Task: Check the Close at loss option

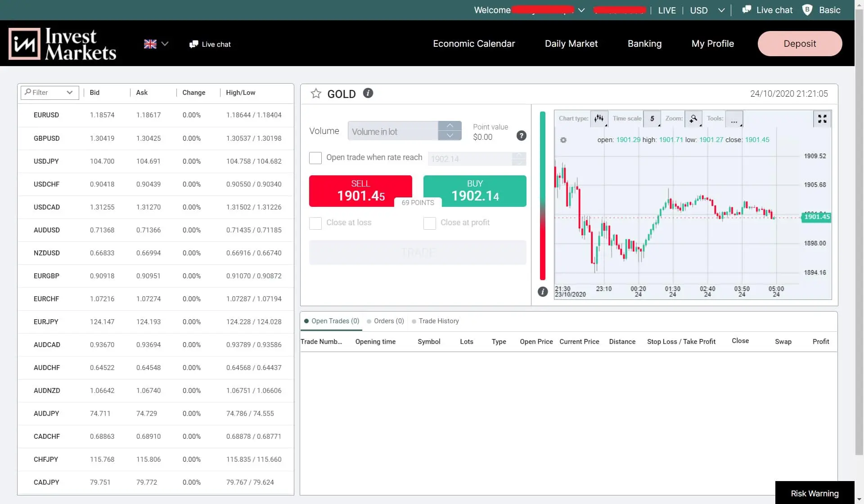Action: [315, 223]
